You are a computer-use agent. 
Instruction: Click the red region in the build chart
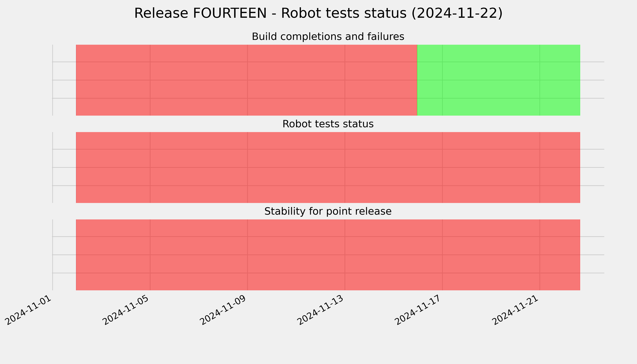(246, 80)
